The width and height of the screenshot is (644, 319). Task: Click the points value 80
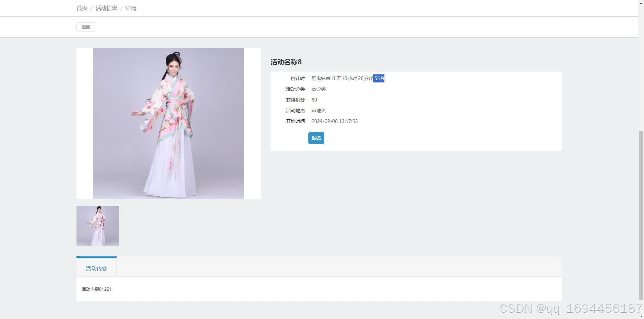(x=314, y=100)
